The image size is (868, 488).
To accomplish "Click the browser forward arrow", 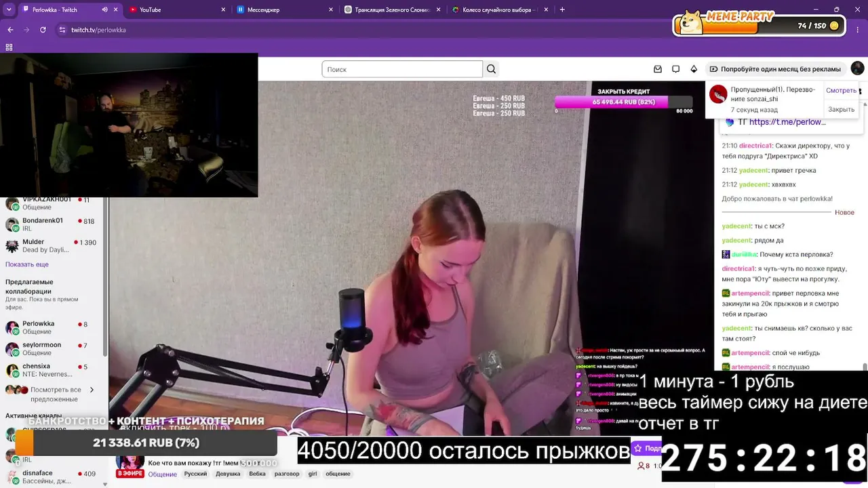I will pos(26,30).
